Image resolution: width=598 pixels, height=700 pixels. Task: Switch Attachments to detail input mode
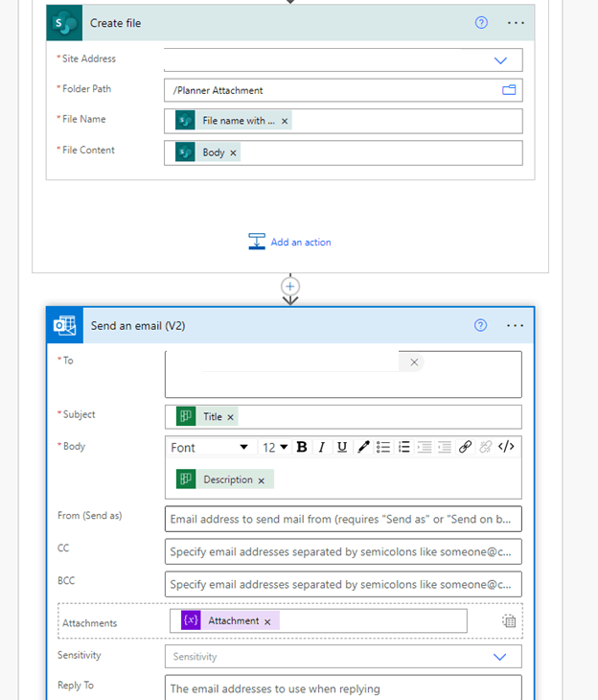tap(509, 621)
